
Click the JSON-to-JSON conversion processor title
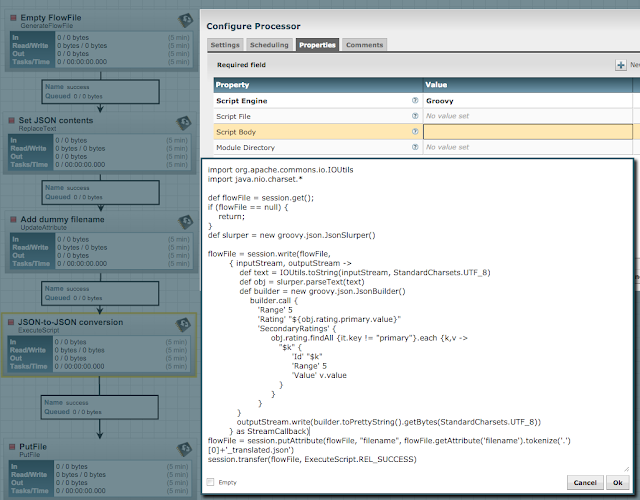[x=70, y=322]
